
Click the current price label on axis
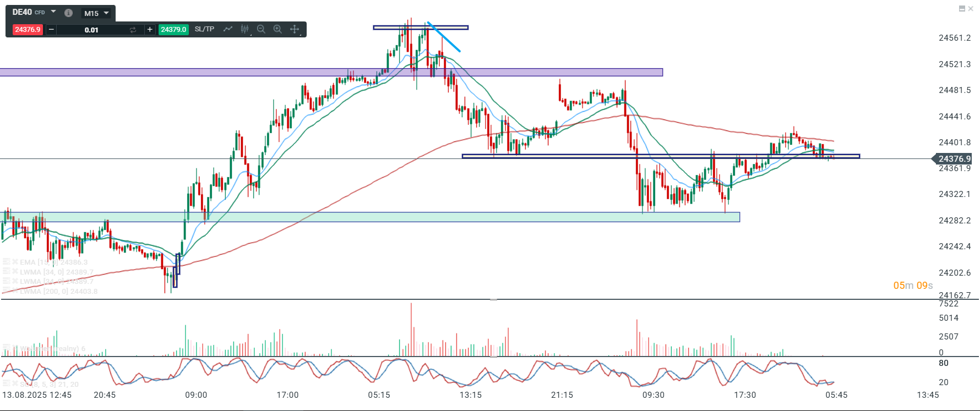tap(954, 158)
